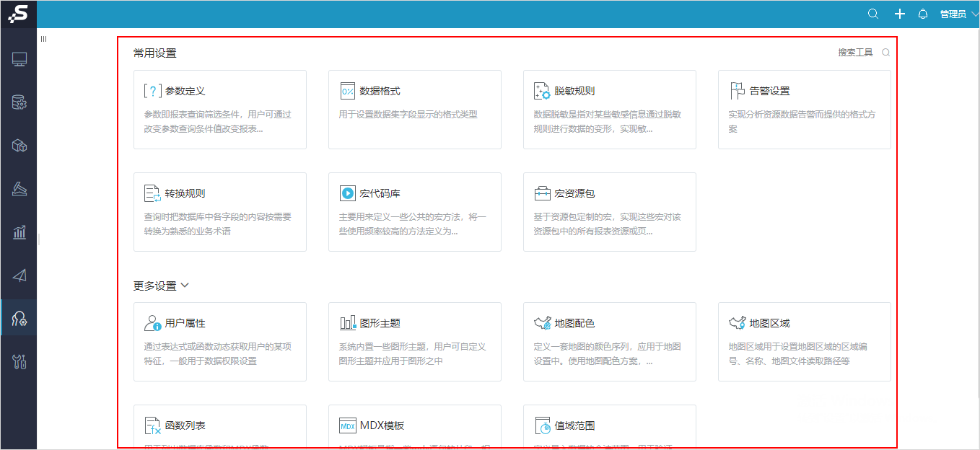Open the bar chart sidebar icon
The width and height of the screenshot is (980, 450).
(19, 232)
